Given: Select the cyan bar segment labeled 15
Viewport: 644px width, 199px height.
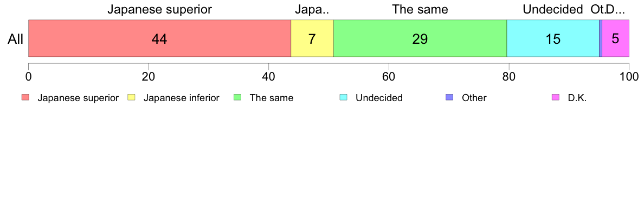Looking at the screenshot, I should [553, 38].
